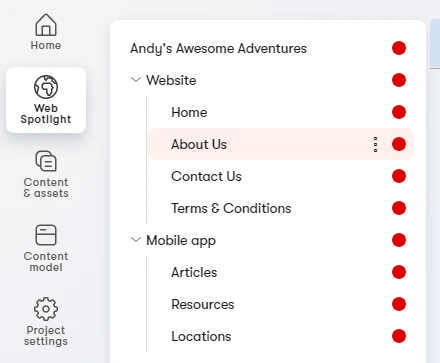The width and height of the screenshot is (440, 363).
Task: Click the Mobile app label
Action: (181, 241)
